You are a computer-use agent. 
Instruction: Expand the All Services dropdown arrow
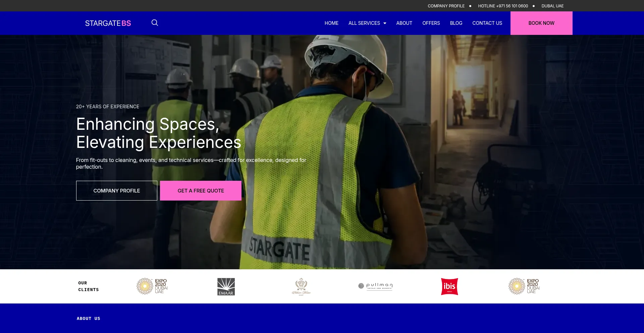pyautogui.click(x=385, y=23)
